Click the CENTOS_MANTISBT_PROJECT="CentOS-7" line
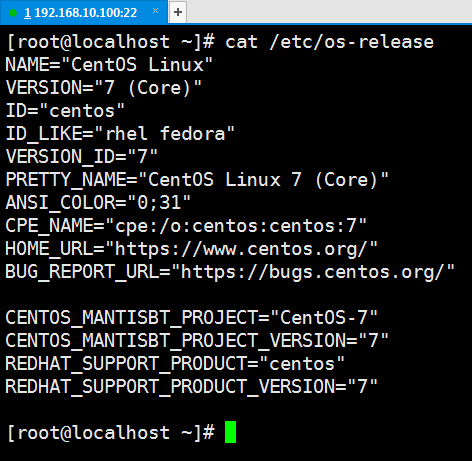 pos(191,317)
